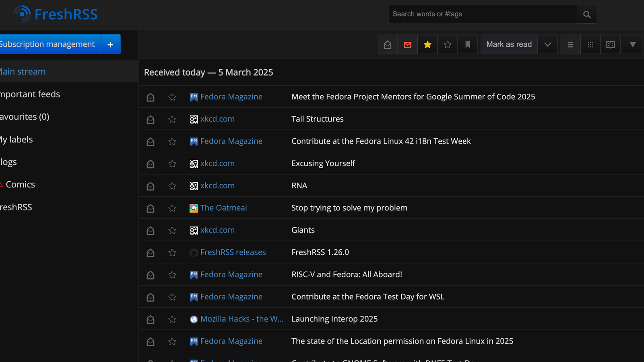
Task: Open article 'Giants'
Action: pyautogui.click(x=303, y=230)
